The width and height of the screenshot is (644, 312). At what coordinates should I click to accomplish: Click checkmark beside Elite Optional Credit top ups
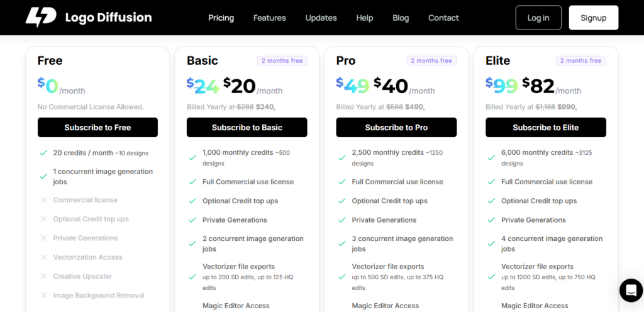491,201
